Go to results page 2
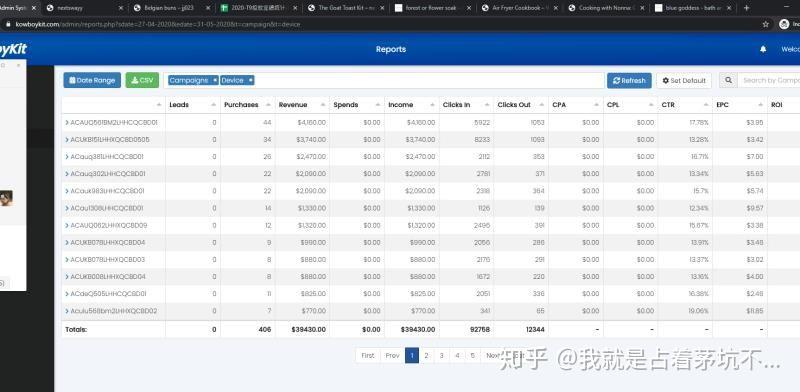This screenshot has height=392, width=800. 427,355
